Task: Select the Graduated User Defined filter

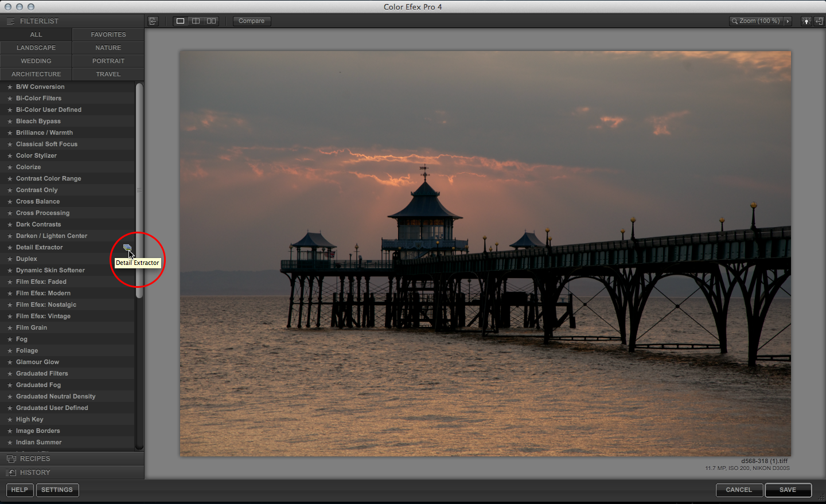Action: point(67,408)
